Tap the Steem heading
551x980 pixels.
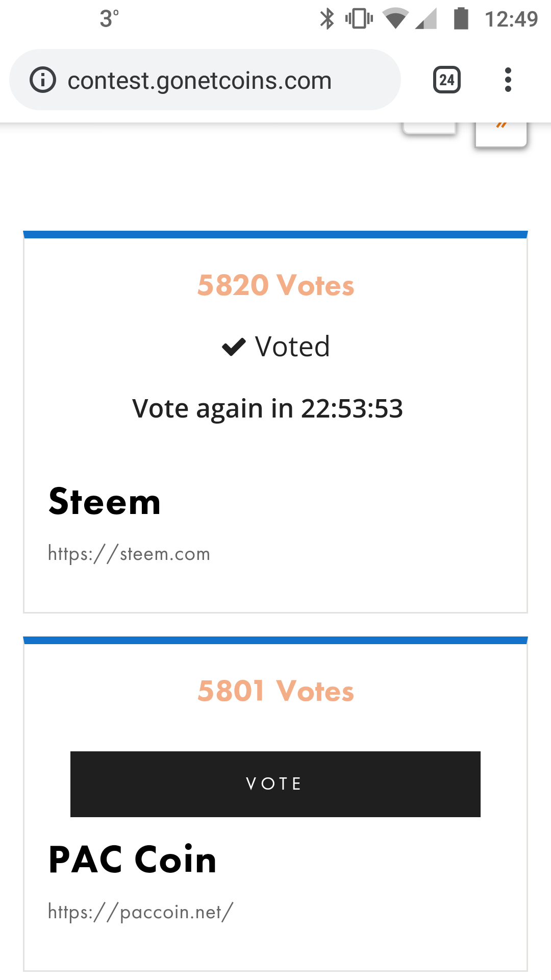point(105,502)
